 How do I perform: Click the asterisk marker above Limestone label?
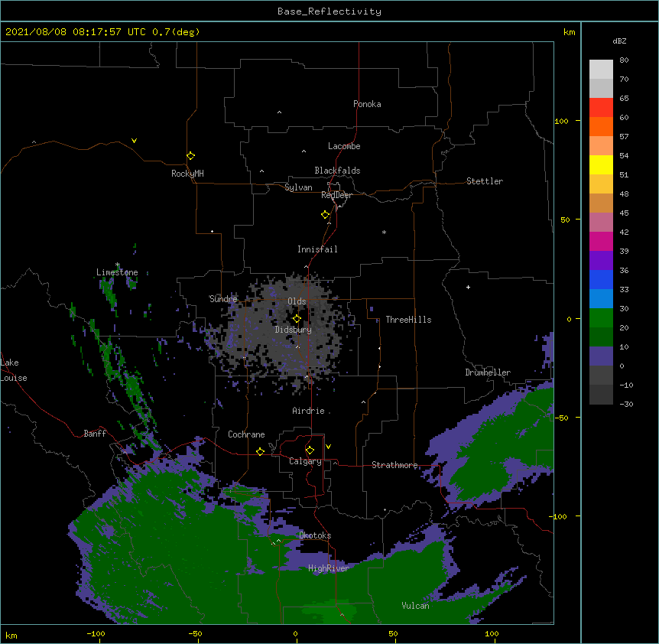pos(118,265)
